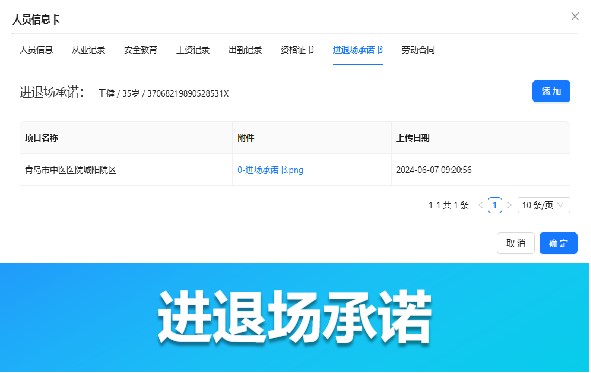The width and height of the screenshot is (591, 373).
Task: Open the 资格证书 tab
Action: coord(297,50)
